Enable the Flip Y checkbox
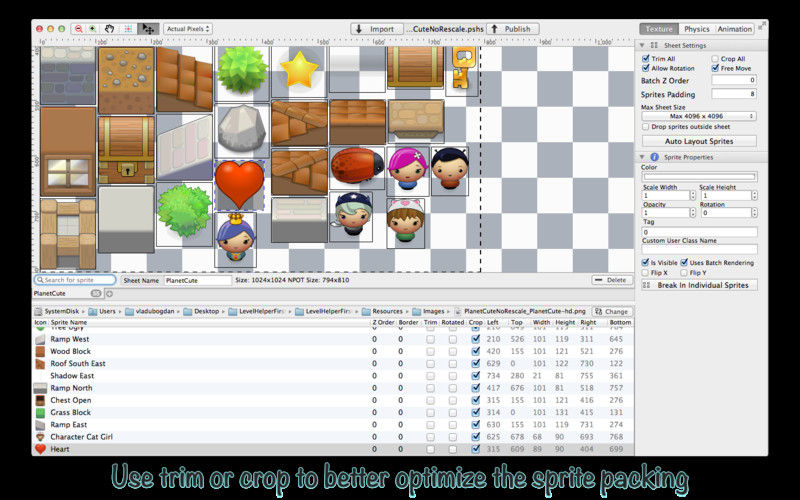The width and height of the screenshot is (800, 500). click(x=684, y=273)
